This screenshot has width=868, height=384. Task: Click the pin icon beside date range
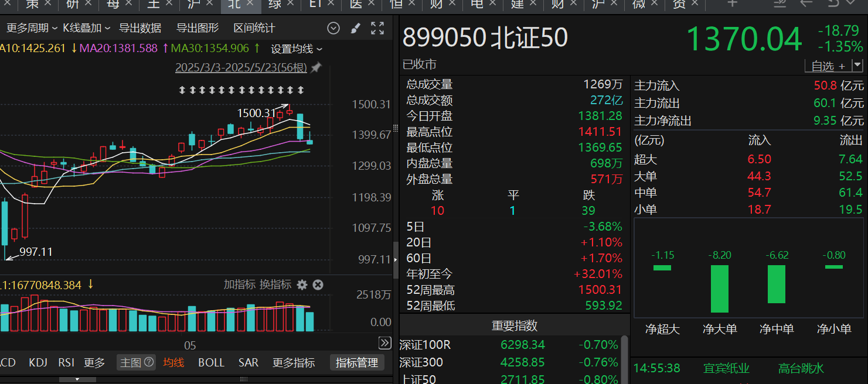316,68
